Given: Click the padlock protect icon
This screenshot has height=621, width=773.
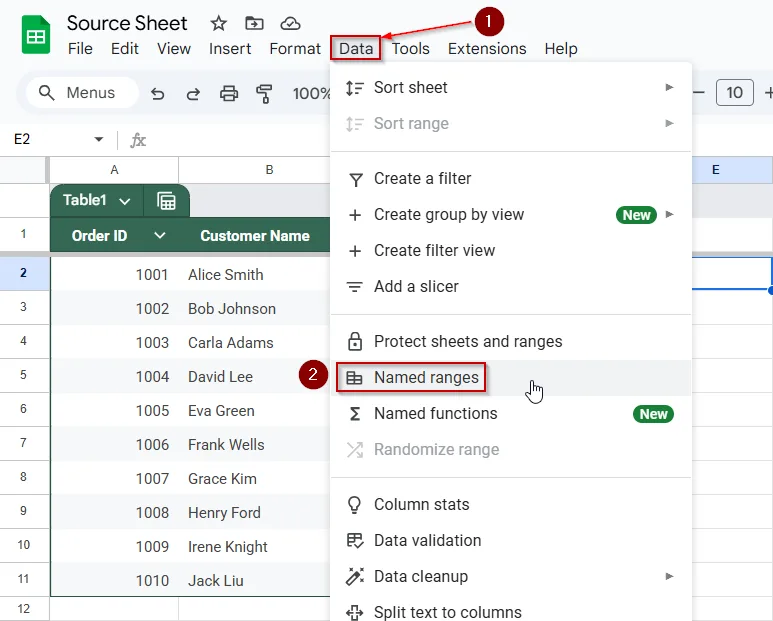Looking at the screenshot, I should pyautogui.click(x=355, y=341).
